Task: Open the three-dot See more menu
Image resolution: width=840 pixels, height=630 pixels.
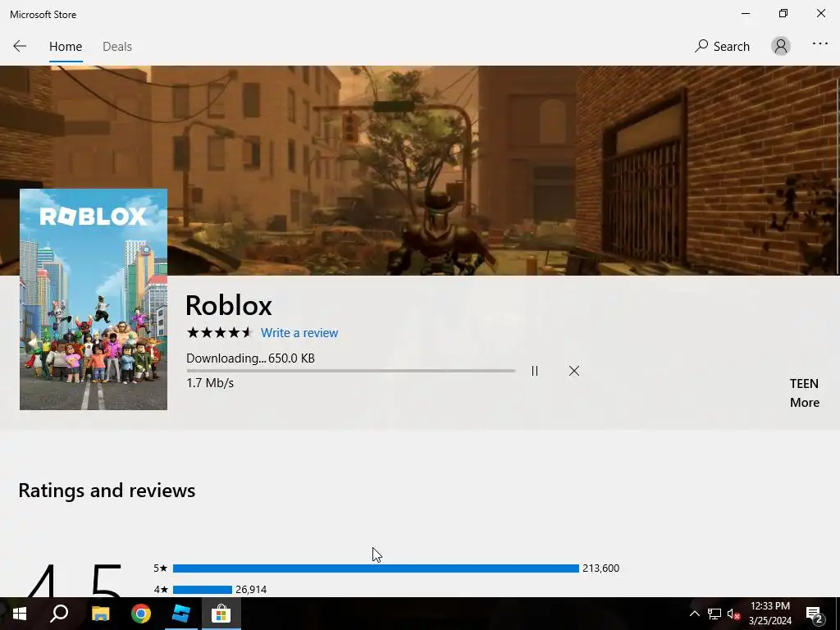Action: 819,44
